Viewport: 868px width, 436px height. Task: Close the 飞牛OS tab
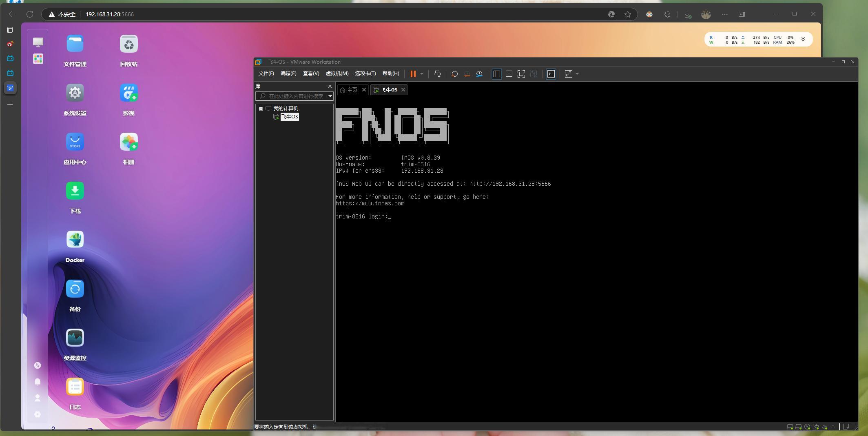click(x=403, y=90)
